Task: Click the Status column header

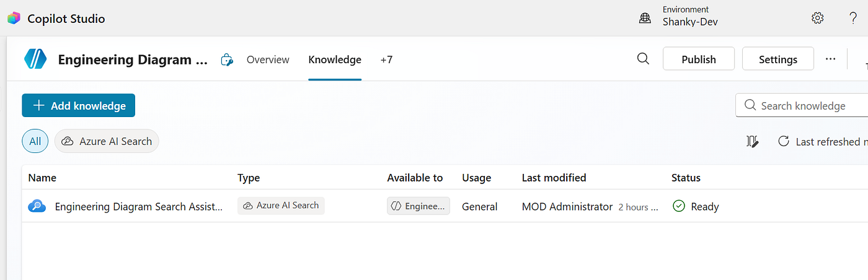Action: point(686,178)
